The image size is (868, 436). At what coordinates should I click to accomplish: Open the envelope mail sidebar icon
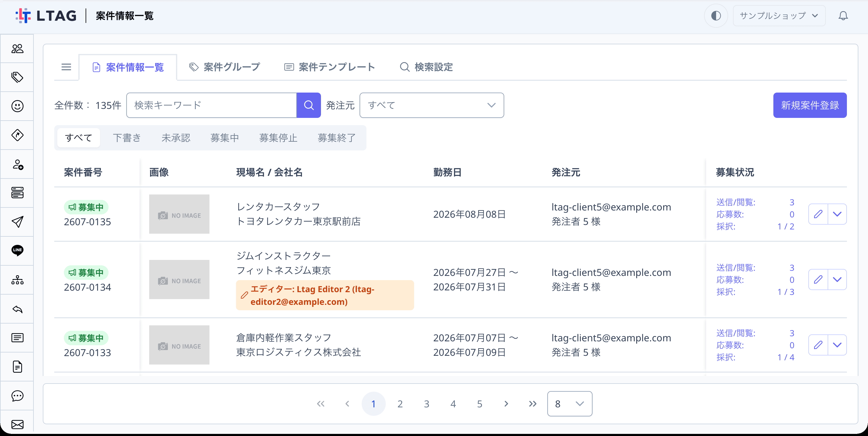(17, 424)
